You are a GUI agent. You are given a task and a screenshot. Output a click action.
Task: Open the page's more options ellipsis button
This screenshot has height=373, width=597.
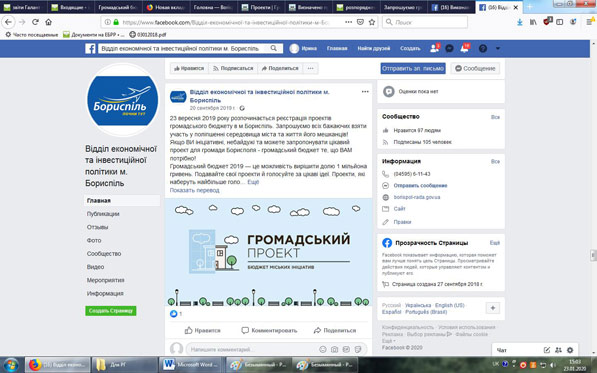(311, 69)
